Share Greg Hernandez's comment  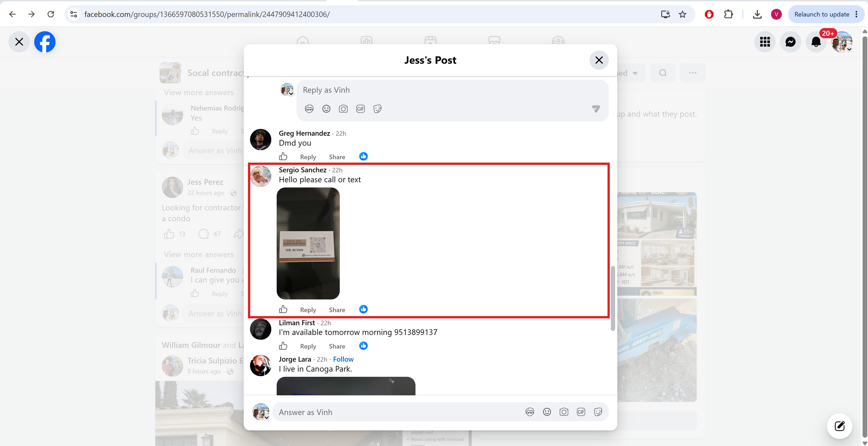[x=337, y=157]
